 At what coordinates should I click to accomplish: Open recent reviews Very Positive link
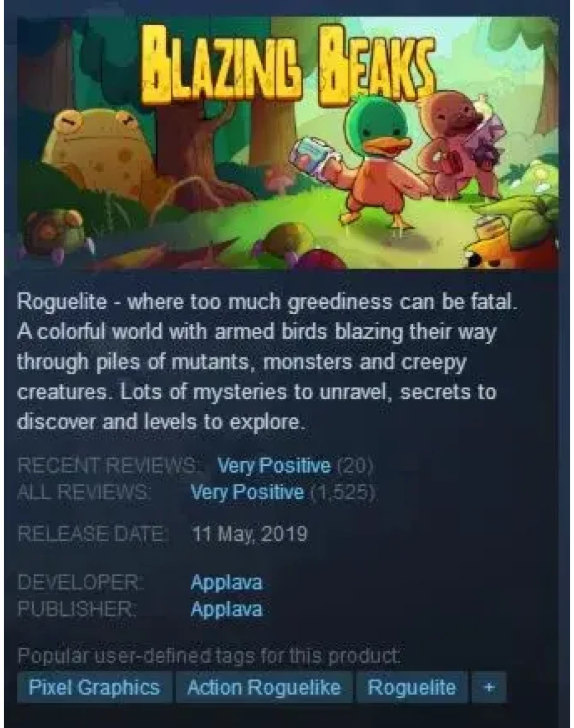point(274,465)
